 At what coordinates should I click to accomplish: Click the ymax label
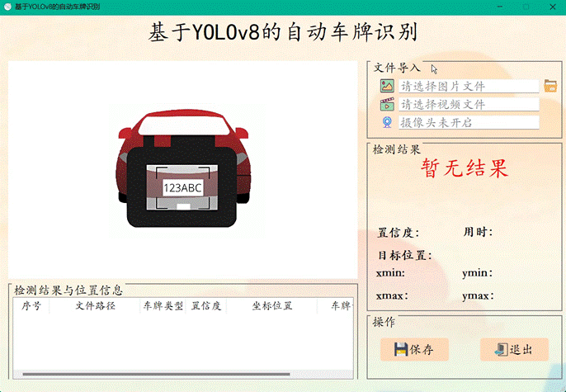pos(478,296)
